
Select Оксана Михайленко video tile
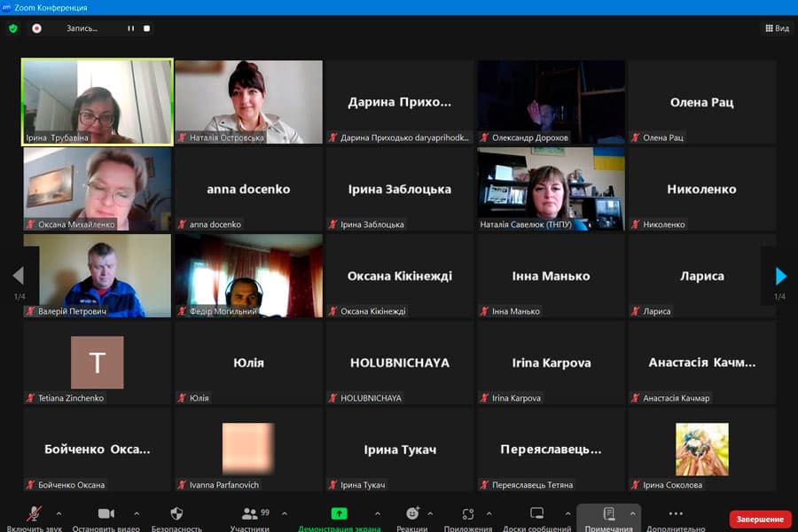coord(98,189)
